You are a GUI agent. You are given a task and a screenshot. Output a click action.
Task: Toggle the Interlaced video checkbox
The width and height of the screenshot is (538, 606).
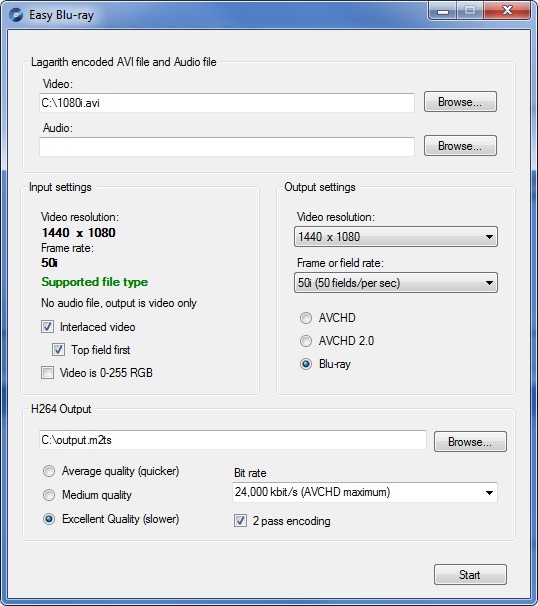[48, 327]
